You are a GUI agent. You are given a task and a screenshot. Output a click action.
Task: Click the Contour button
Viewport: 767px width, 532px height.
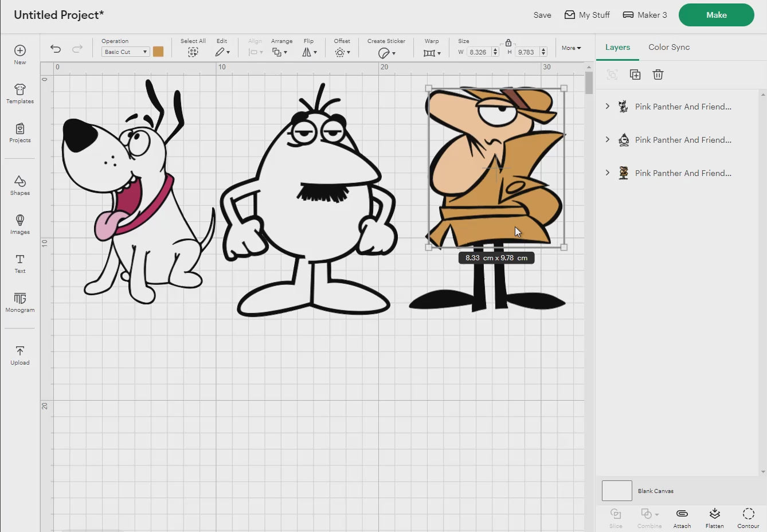point(748,518)
